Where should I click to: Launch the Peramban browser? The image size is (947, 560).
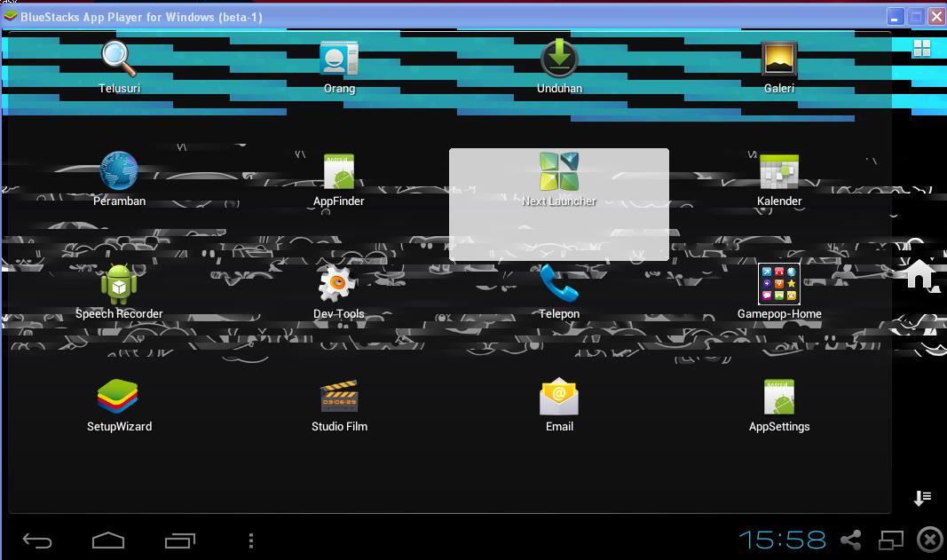click(120, 170)
